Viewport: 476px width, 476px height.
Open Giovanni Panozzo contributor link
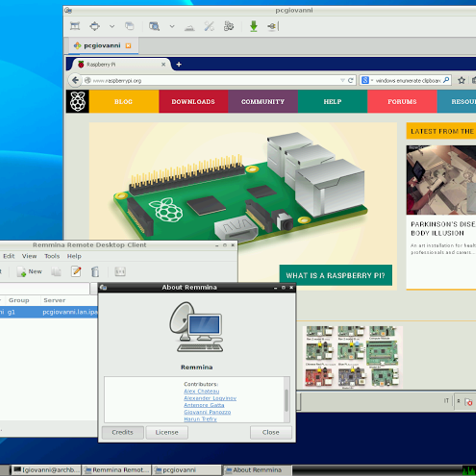click(207, 412)
